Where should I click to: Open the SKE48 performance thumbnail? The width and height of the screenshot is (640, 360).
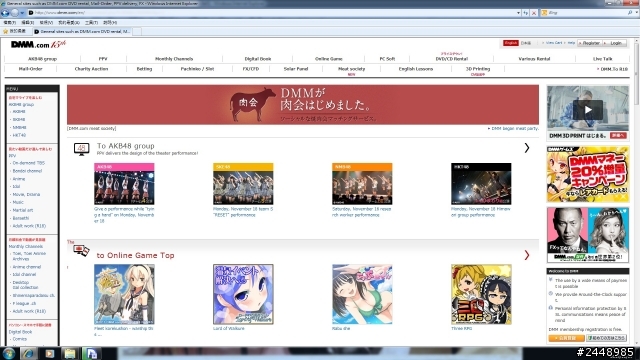243,184
